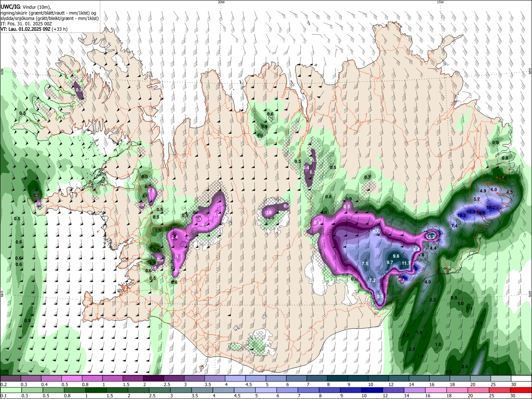
Task: Click the bright pink 0.5 swatch in upper legend
Action: (x=71, y=379)
